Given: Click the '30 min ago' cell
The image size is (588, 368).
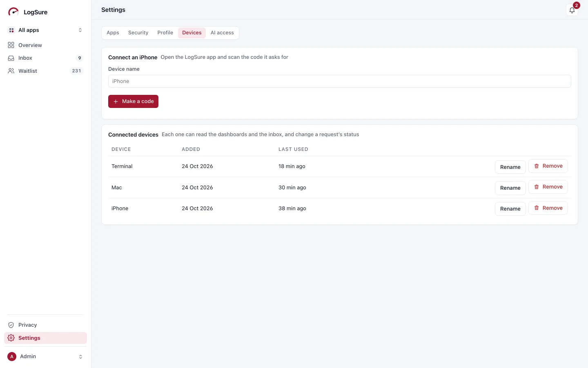Looking at the screenshot, I should pos(292,188).
